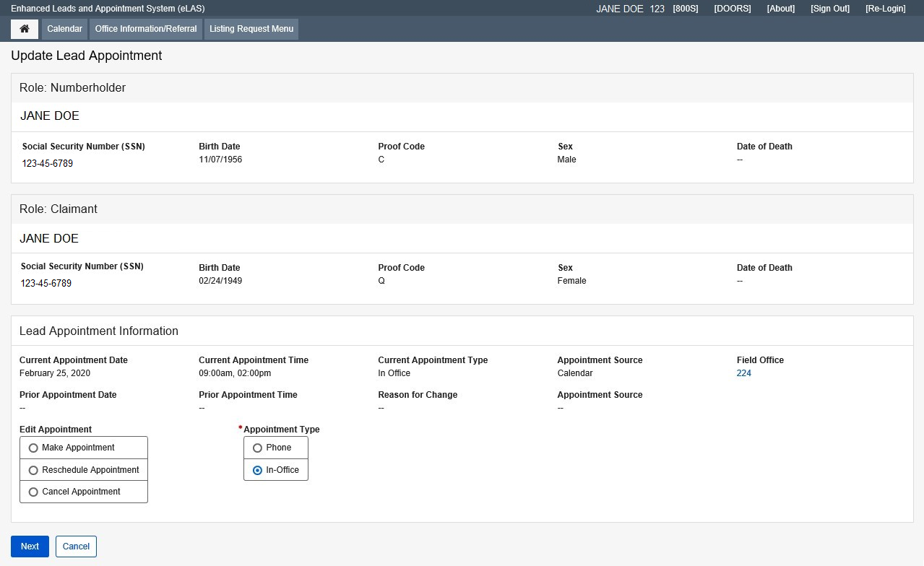
Task: Select the Make Appointment radio button
Action: (x=33, y=448)
